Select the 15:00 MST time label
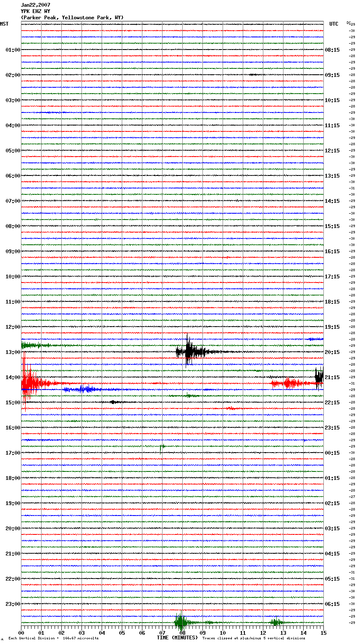Viewport: 357px width, 644px height. coord(13,403)
